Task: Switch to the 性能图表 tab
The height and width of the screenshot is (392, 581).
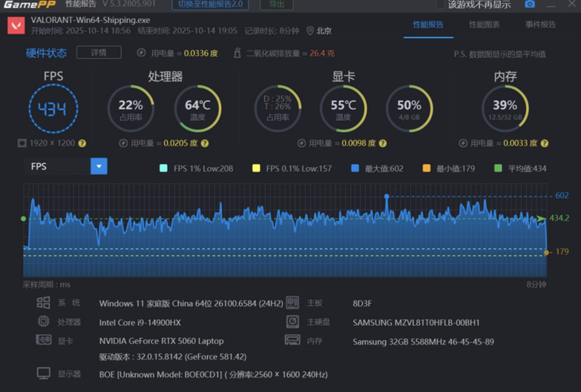Action: tap(485, 25)
